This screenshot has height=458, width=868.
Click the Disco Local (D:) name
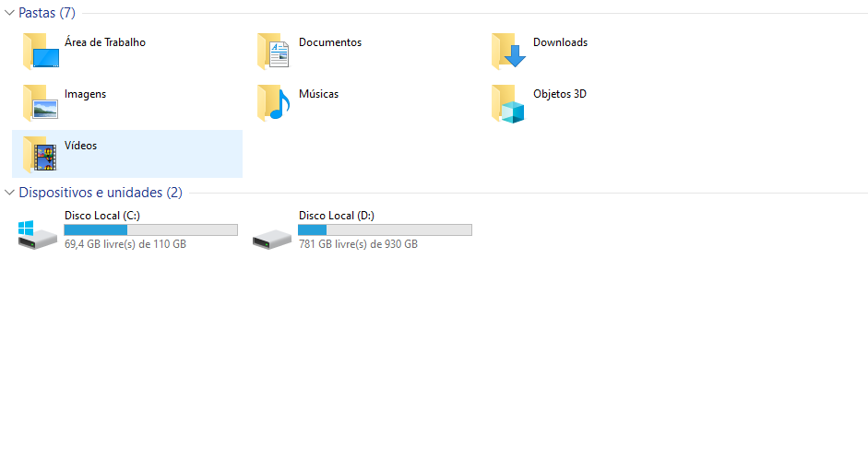(337, 216)
